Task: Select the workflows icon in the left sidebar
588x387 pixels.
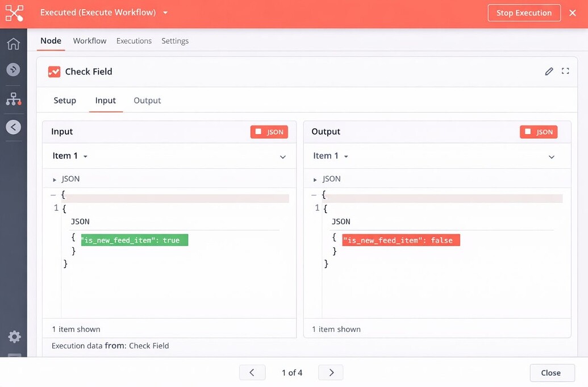Action: coord(14,98)
